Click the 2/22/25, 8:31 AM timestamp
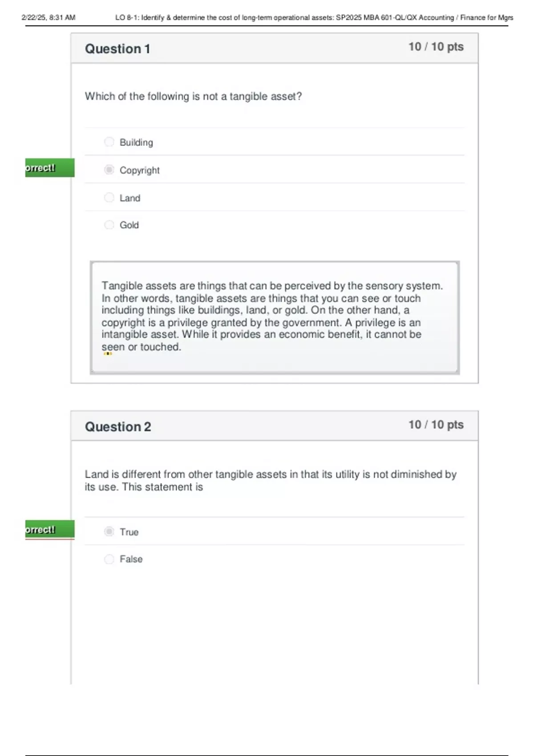The height and width of the screenshot is (756, 534). [49, 18]
